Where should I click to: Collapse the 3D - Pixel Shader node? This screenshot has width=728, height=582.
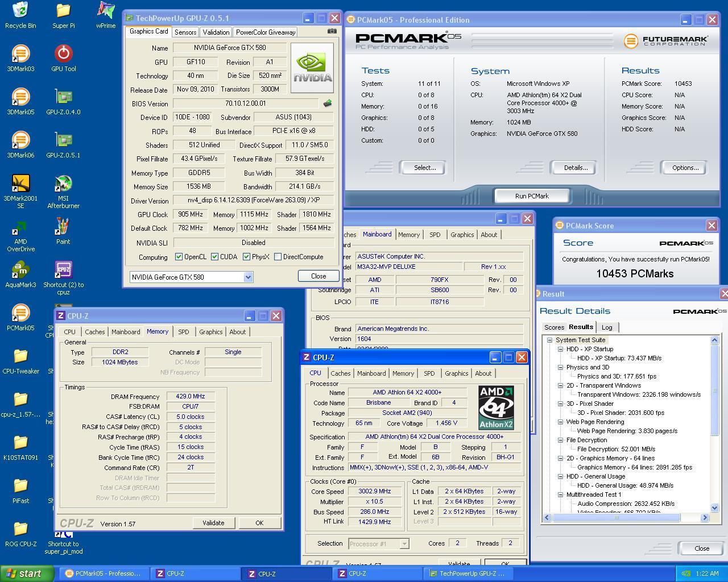point(560,404)
